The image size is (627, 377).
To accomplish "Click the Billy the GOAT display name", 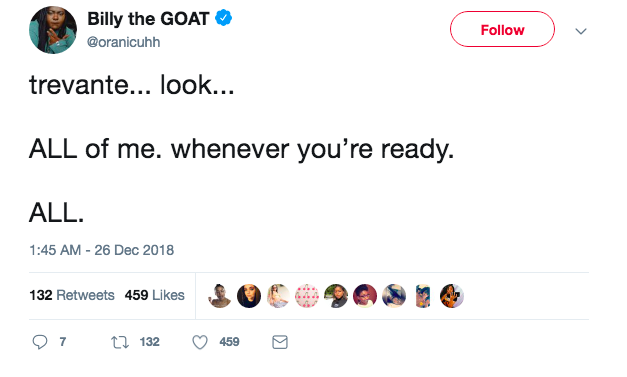I will tap(148, 19).
